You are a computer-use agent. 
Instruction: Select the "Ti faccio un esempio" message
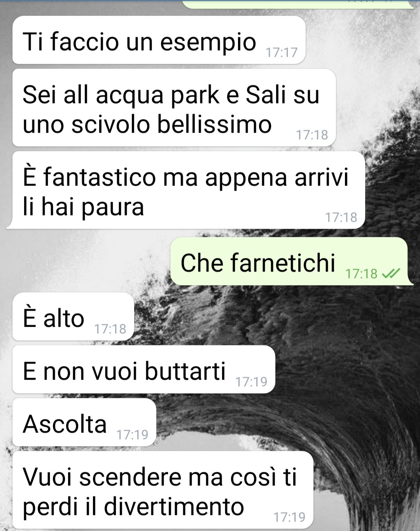tap(159, 40)
